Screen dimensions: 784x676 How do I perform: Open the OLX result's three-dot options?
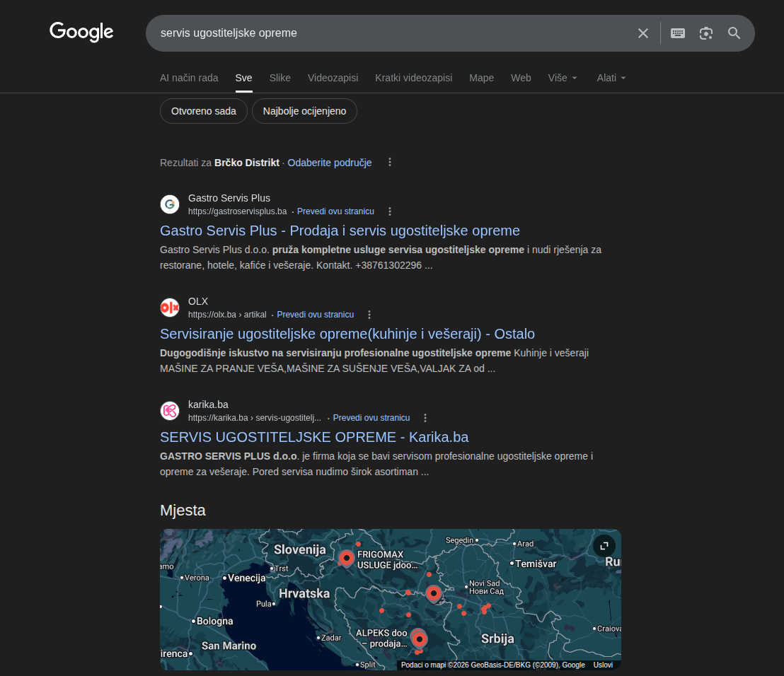(369, 315)
